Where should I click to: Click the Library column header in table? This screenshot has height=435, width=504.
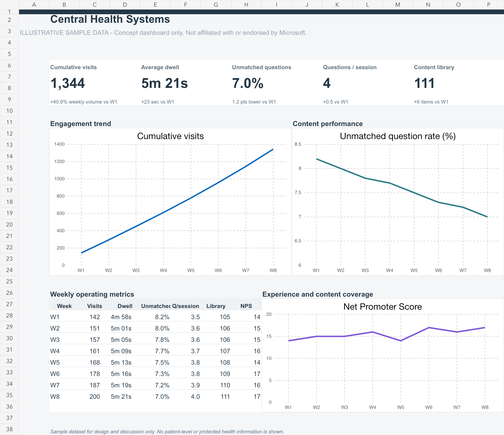[x=216, y=306]
